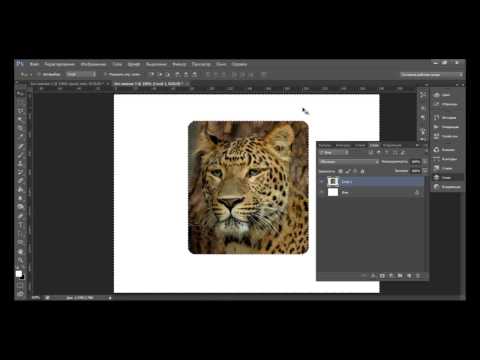
Task: Select the Type tool
Action: (21, 225)
